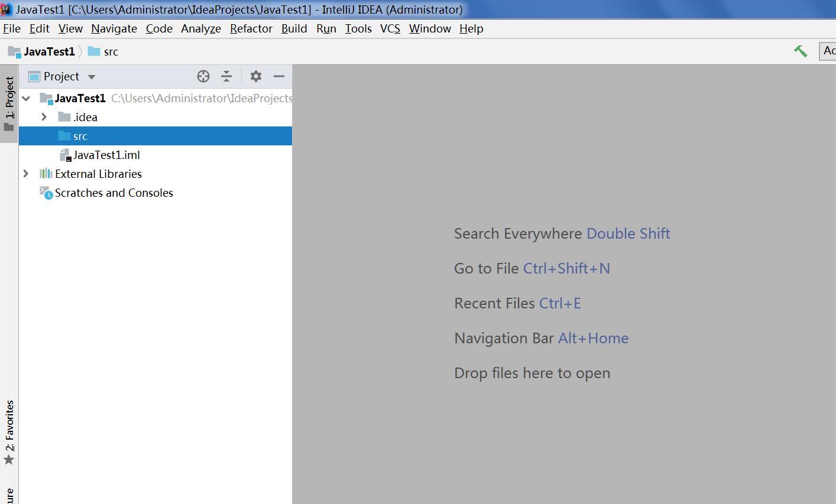Click the Collapse All icon in Project panel
This screenshot has width=836, height=504.
click(226, 76)
